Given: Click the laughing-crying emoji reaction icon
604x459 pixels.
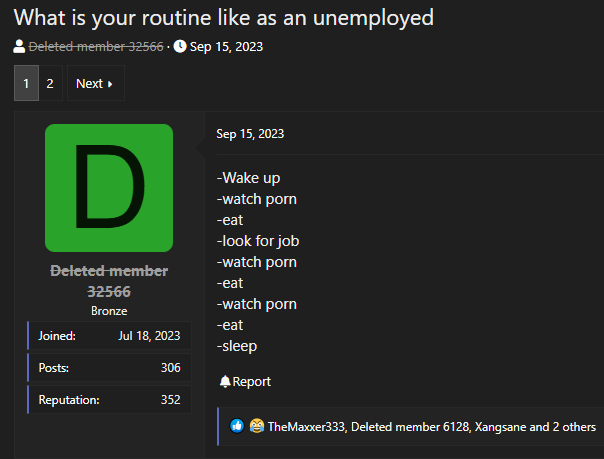Looking at the screenshot, I should 257,426.
